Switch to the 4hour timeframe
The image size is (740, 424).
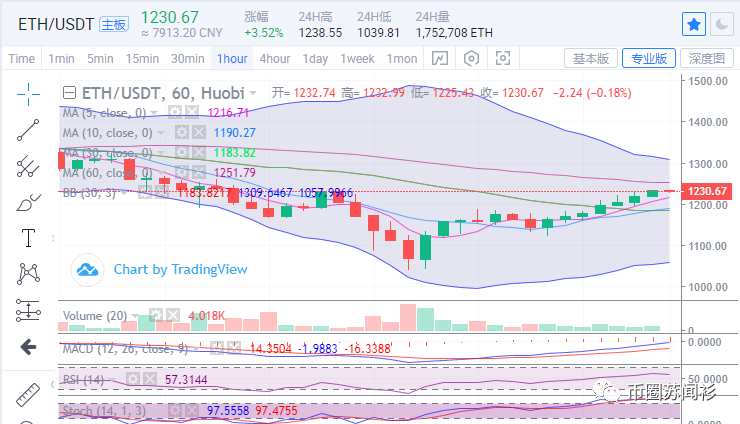275,58
